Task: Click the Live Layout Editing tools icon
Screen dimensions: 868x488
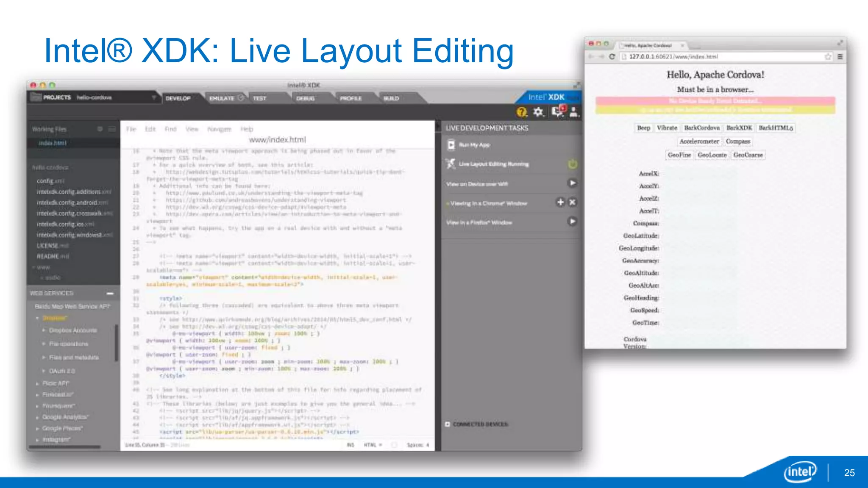Action: 451,164
